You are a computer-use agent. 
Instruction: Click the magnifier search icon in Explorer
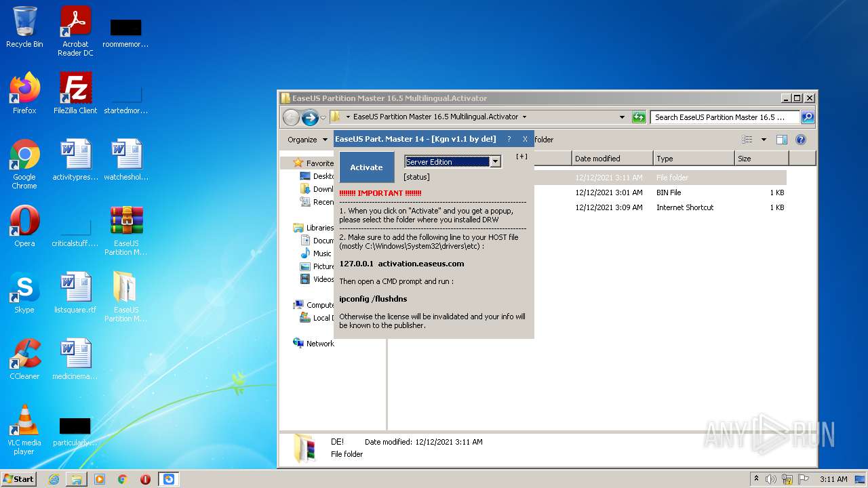[x=808, y=117]
